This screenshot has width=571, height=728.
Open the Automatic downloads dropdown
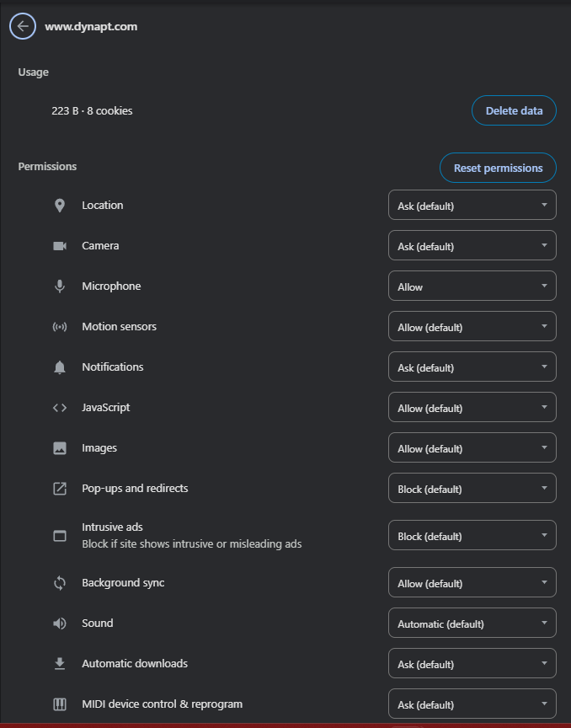pos(472,664)
